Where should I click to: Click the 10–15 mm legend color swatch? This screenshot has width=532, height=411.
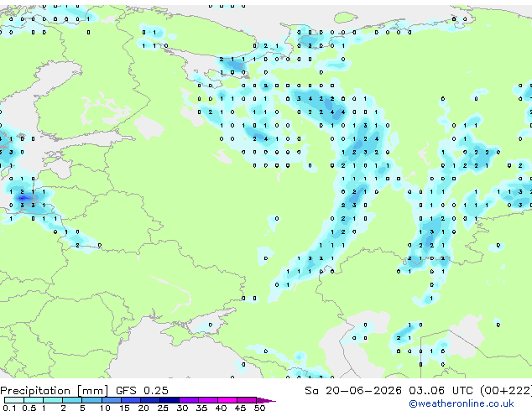[111, 400]
